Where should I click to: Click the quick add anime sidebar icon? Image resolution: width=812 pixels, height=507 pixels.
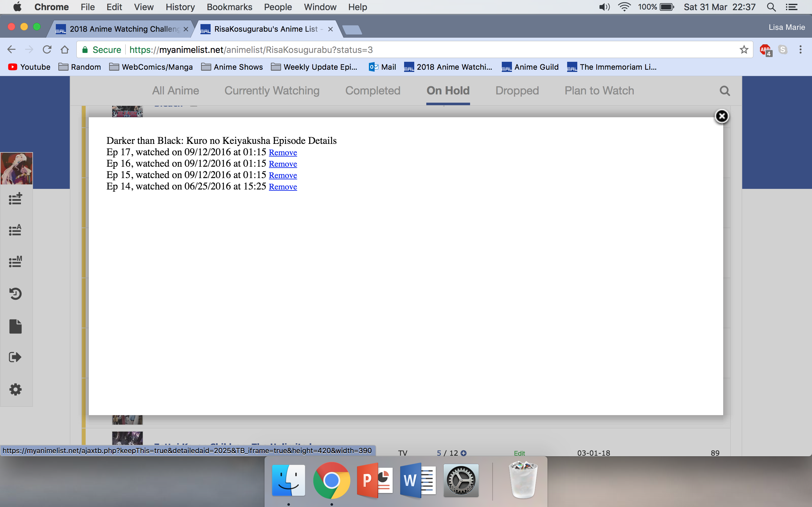pos(15,198)
